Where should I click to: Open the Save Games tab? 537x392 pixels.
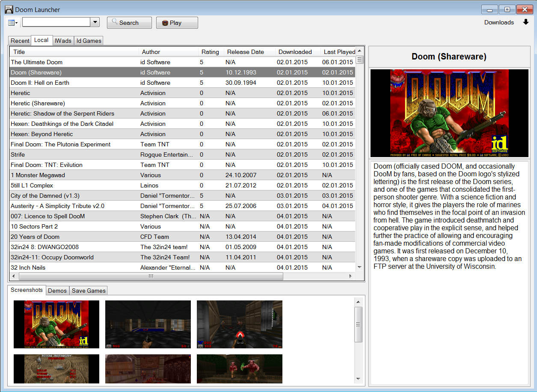(x=89, y=291)
